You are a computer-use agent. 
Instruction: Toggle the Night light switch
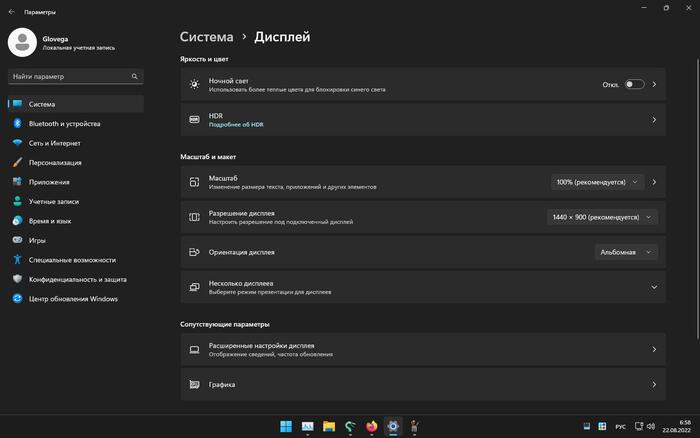[x=634, y=85]
